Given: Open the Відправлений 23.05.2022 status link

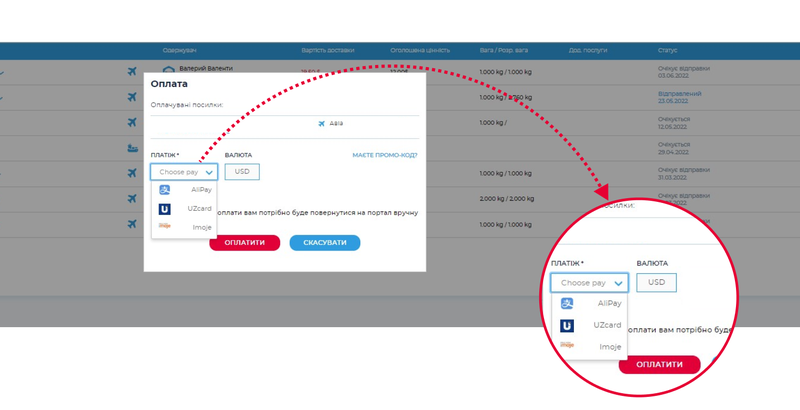Looking at the screenshot, I should pyautogui.click(x=680, y=97).
